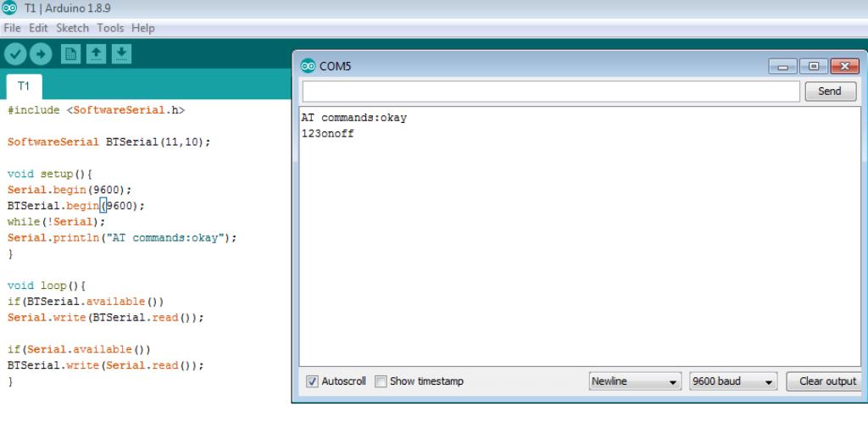Toggle the Autoscroll checkbox
This screenshot has width=868, height=428.
pyautogui.click(x=312, y=381)
